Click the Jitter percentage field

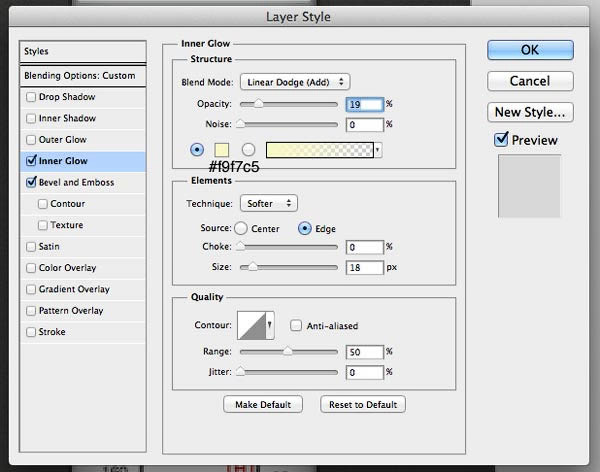[x=365, y=372]
